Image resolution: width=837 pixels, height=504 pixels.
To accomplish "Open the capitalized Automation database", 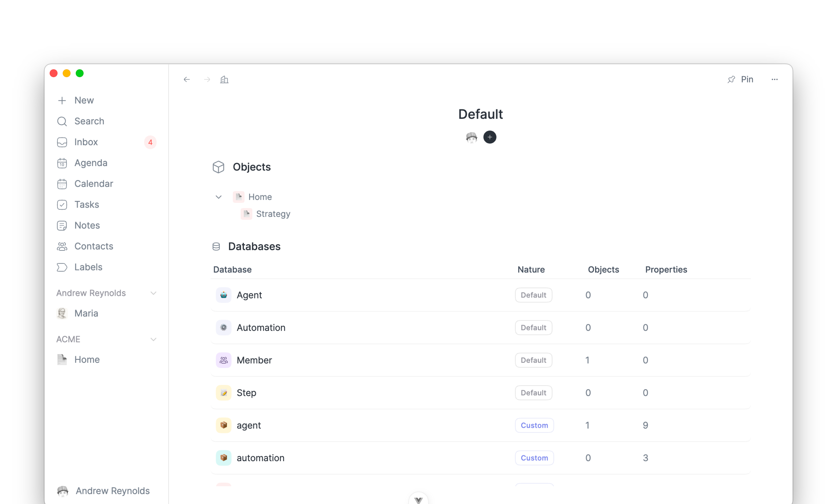I will [261, 328].
